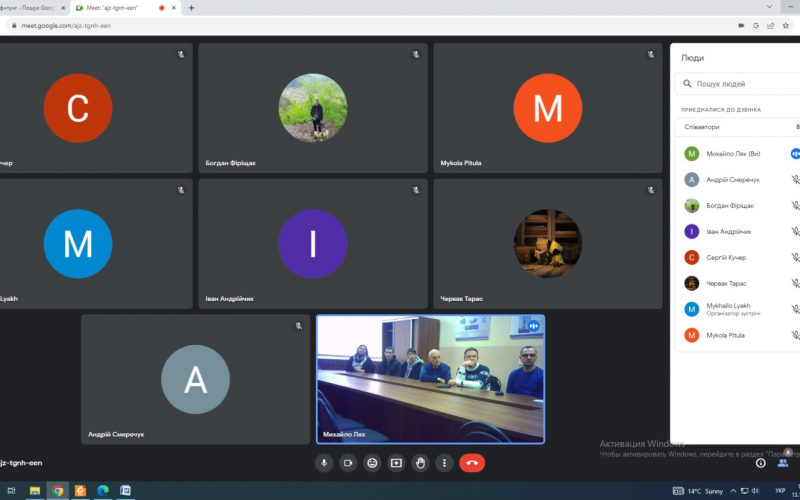Image resolution: width=800 pixels, height=500 pixels.
Task: Click the orange M avatar of Mykola Pitula
Action: click(547, 108)
